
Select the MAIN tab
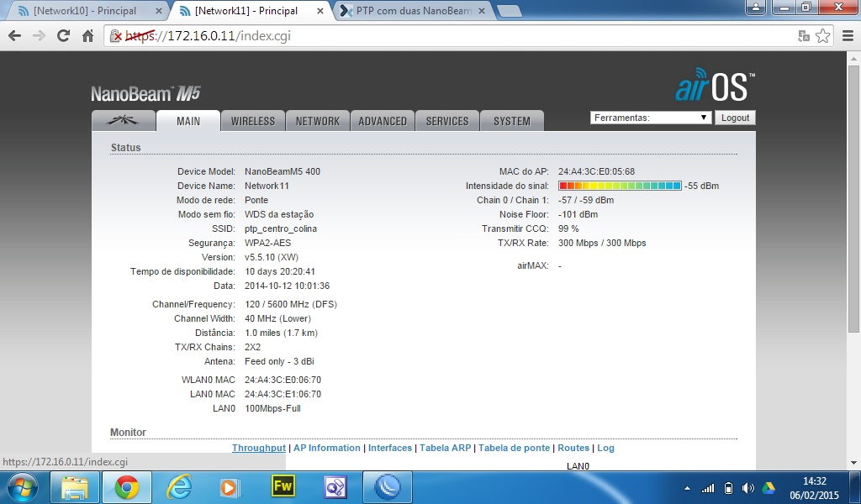(188, 121)
